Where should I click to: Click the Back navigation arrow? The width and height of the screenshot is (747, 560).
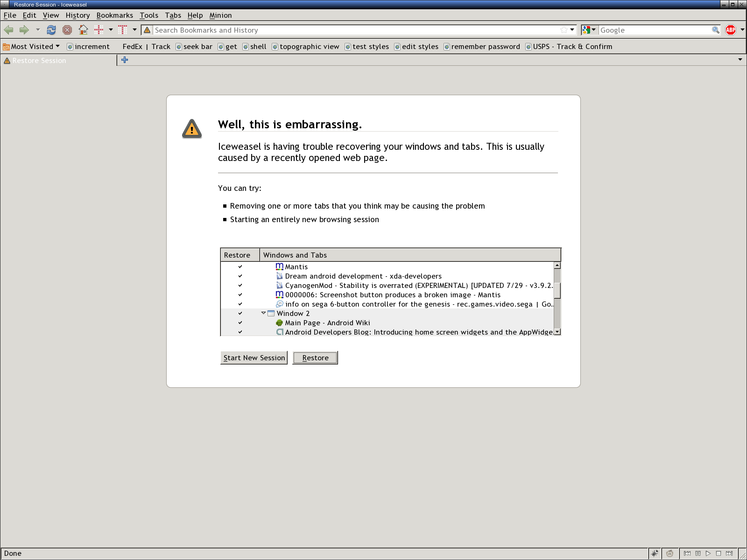8,30
